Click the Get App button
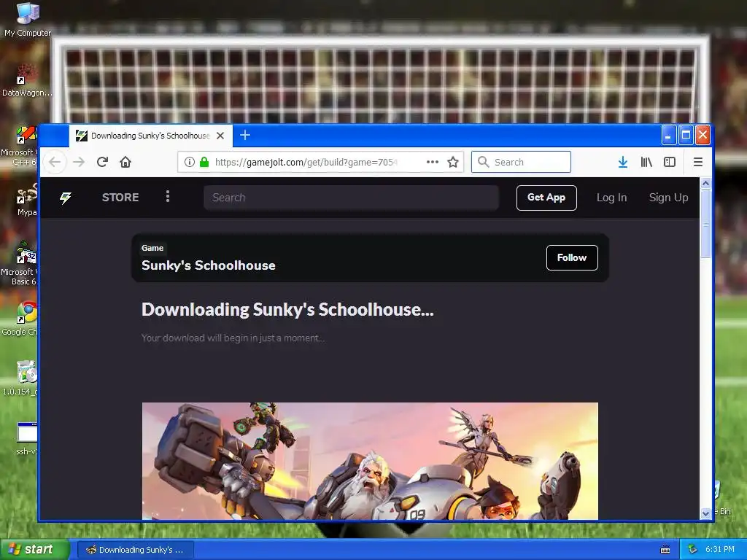Image resolution: width=747 pixels, height=560 pixels. [x=546, y=198]
